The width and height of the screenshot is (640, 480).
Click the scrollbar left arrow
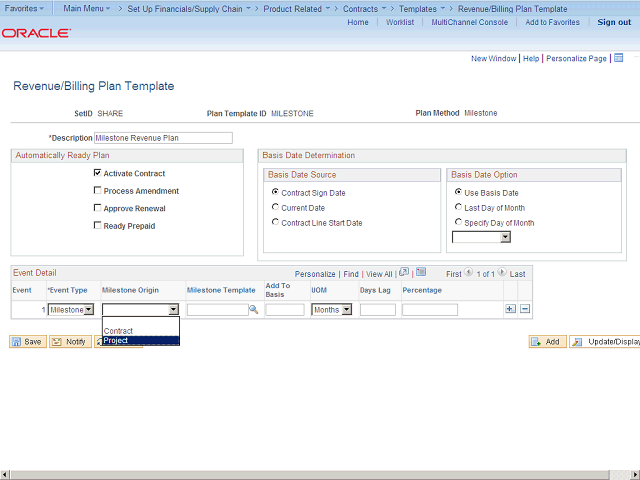click(4, 475)
